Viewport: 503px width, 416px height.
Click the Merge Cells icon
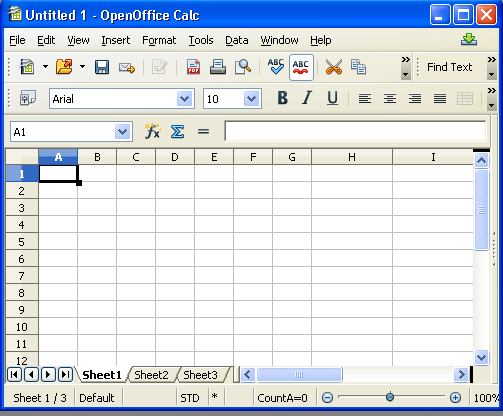tap(465, 99)
